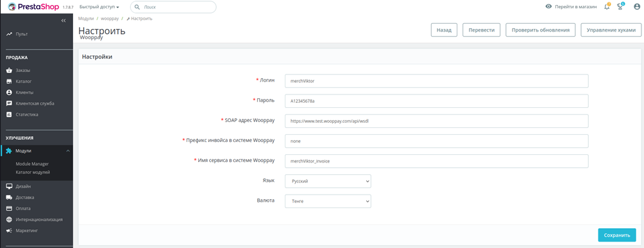This screenshot has height=248, width=644.
Task: Open the trophy gamification icon
Action: click(x=621, y=6)
